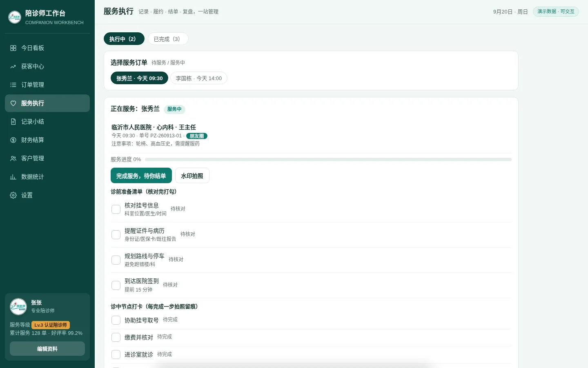The height and width of the screenshot is (368, 588).
Task: Switch to the 执行中 (2) tab
Action: (124, 39)
